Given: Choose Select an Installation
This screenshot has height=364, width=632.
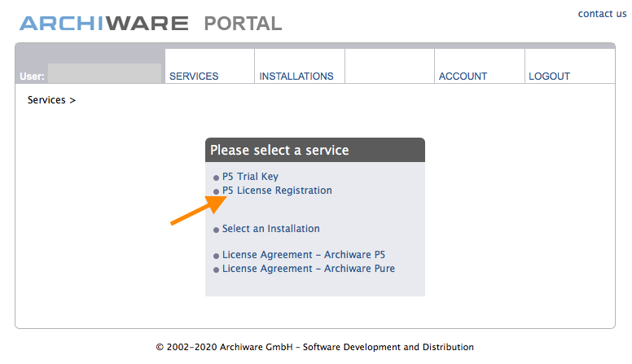Looking at the screenshot, I should click(x=271, y=229).
